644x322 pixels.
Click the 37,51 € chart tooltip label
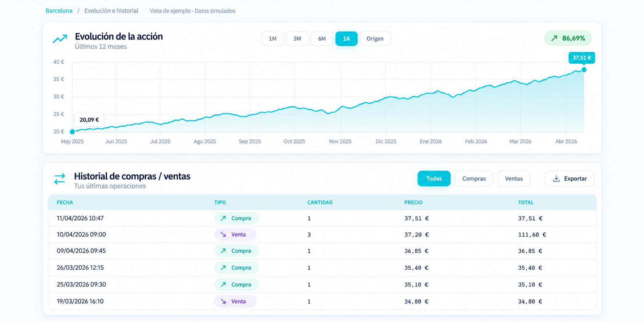tap(582, 58)
